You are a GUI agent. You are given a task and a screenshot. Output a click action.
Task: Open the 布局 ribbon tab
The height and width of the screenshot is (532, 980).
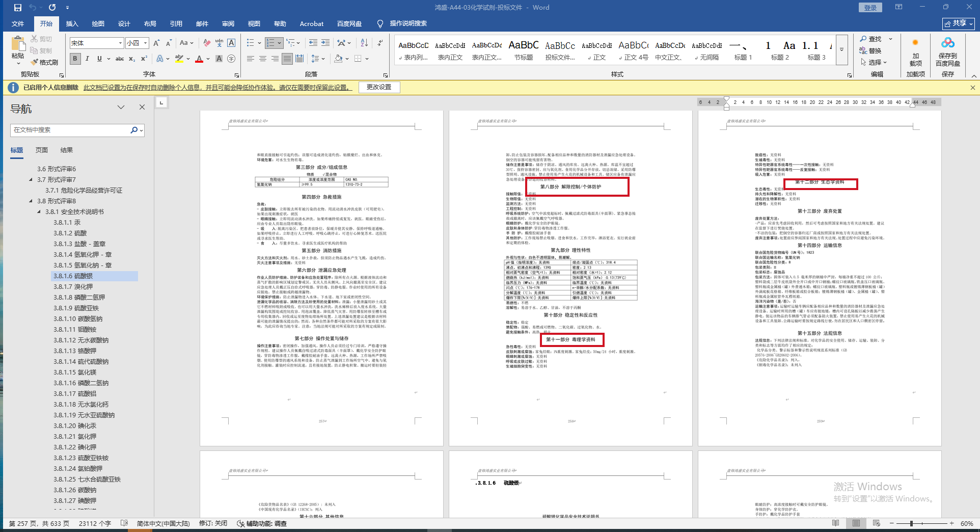(x=150, y=24)
